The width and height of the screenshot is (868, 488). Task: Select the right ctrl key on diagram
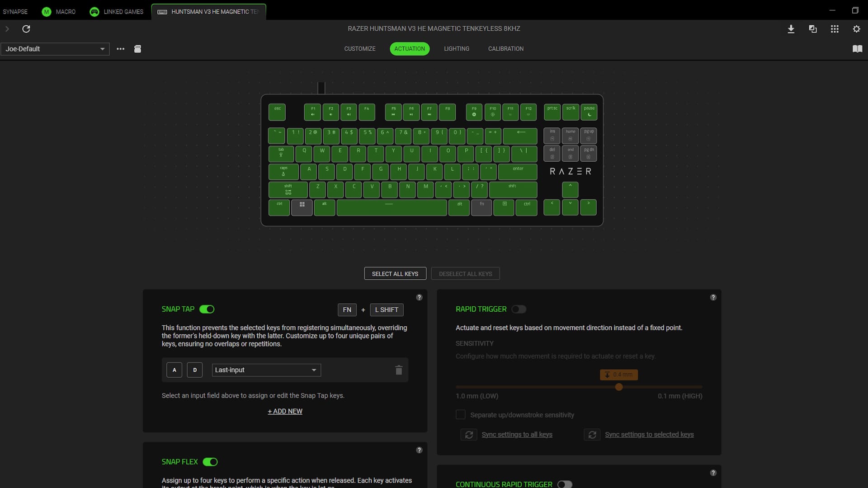527,207
